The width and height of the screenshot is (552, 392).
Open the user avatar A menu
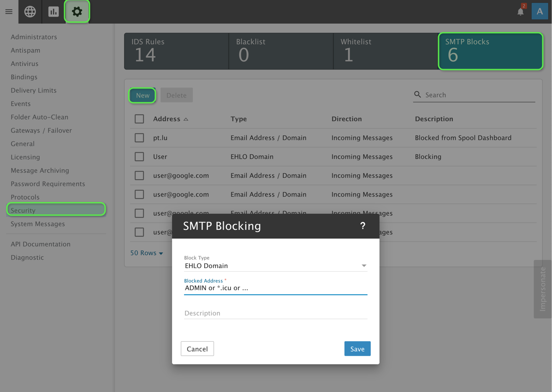coord(540,12)
